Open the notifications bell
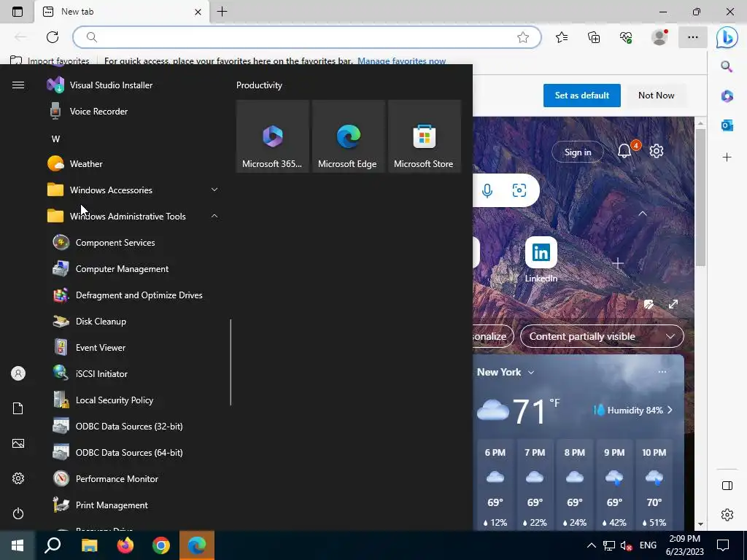Viewport: 747px width, 560px height. (624, 151)
